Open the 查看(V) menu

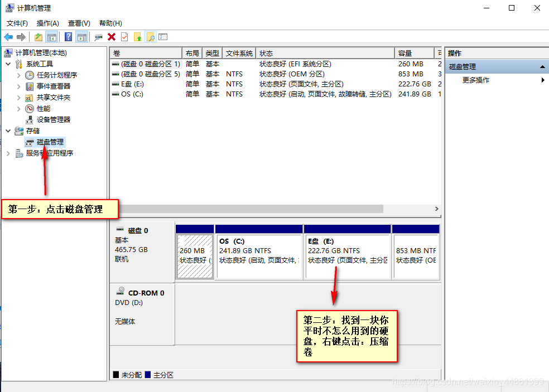78,23
